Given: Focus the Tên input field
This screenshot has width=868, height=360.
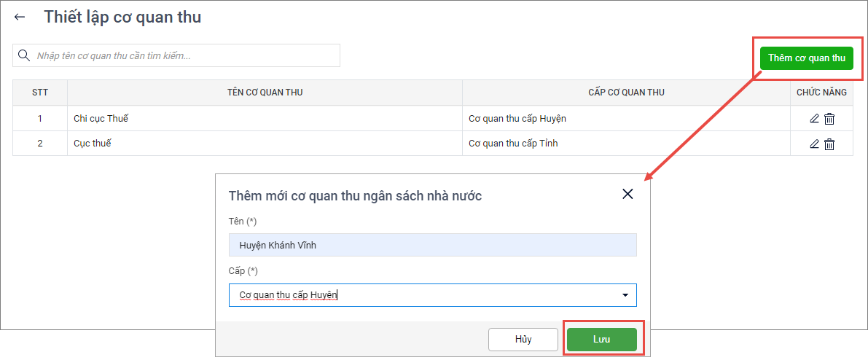Looking at the screenshot, I should [x=432, y=245].
